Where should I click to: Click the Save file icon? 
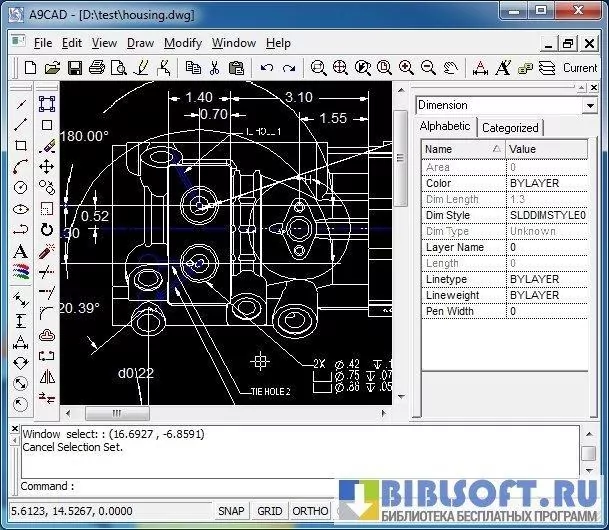74,68
